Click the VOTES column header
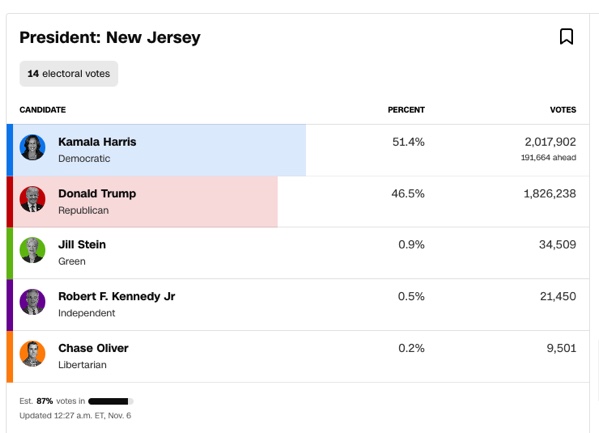 click(x=563, y=110)
